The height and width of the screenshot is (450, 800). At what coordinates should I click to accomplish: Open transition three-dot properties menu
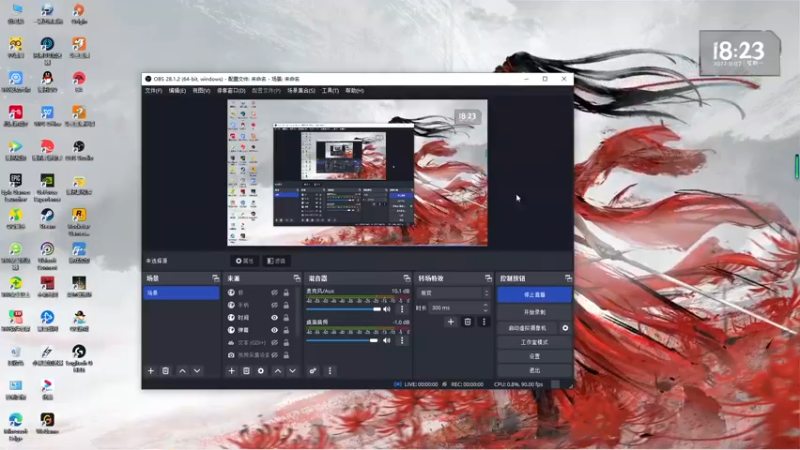484,322
